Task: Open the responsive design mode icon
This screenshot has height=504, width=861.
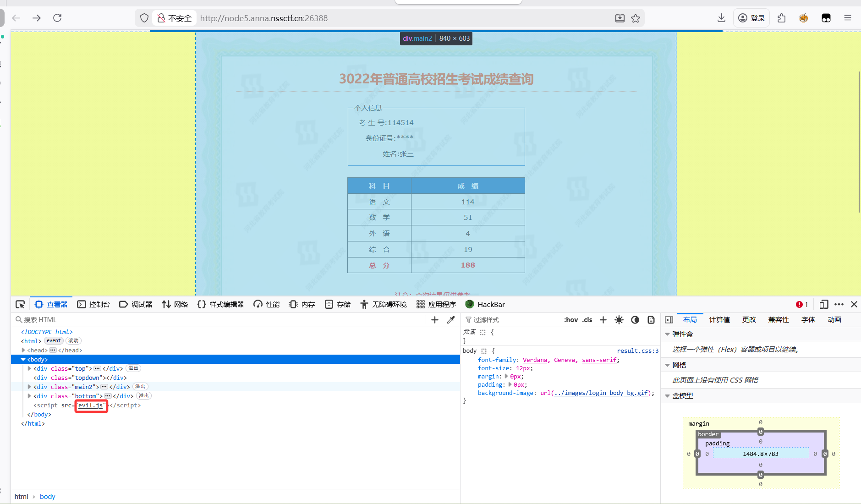Action: (x=823, y=305)
